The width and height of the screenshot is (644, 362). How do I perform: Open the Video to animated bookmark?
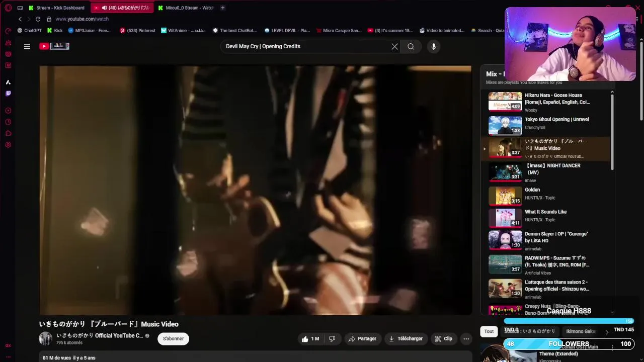442,30
